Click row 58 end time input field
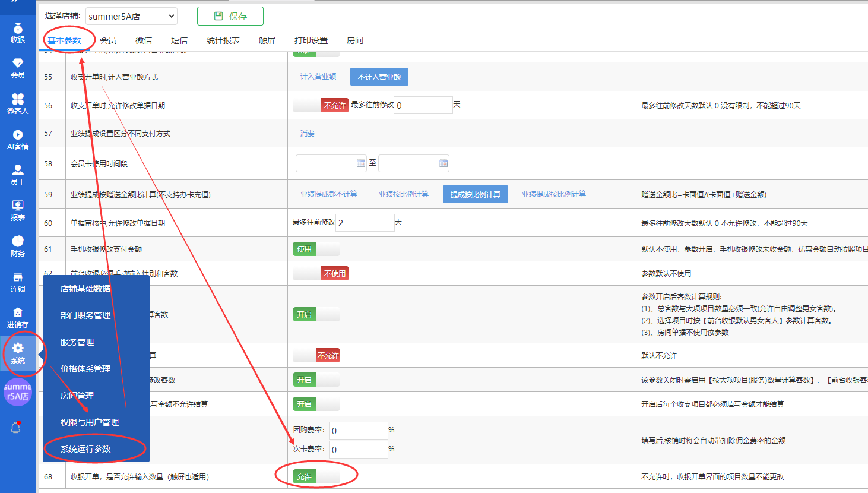The image size is (868, 493). point(413,163)
